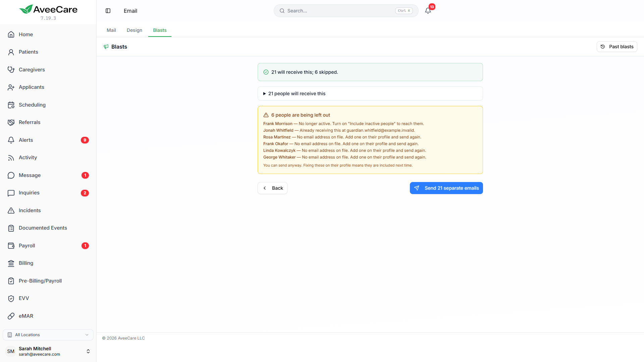Open Scheduling calendar icon in sidebar
The height and width of the screenshot is (362, 644).
11,105
